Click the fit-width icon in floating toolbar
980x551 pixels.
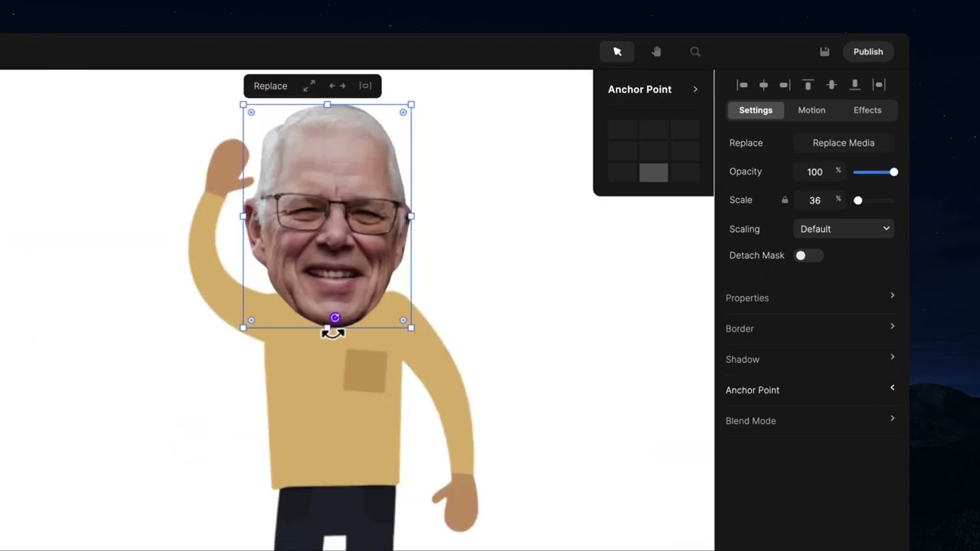(365, 86)
